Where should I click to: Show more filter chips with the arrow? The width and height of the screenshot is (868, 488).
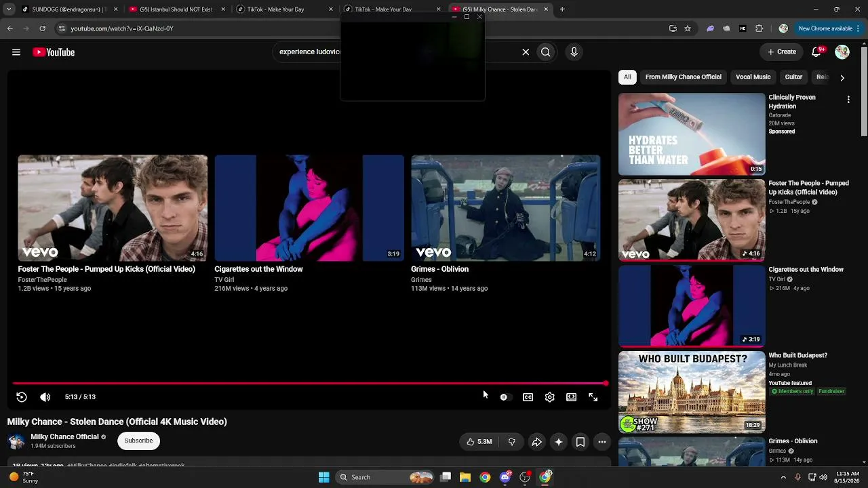(842, 78)
